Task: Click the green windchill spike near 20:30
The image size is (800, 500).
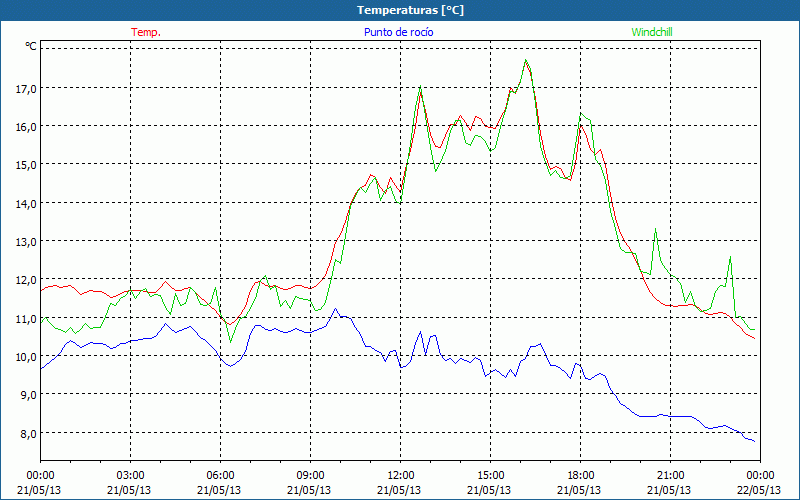Action: pos(655,229)
